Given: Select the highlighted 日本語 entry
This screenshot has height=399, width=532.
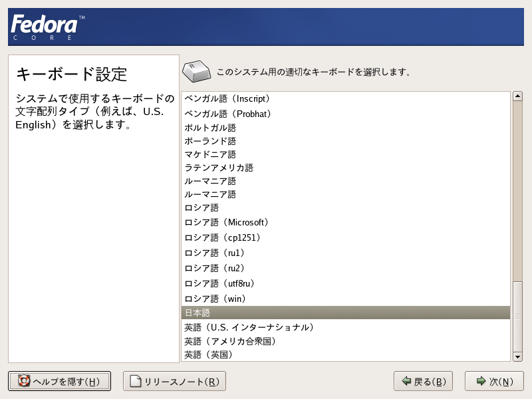Looking at the screenshot, I should [345, 313].
